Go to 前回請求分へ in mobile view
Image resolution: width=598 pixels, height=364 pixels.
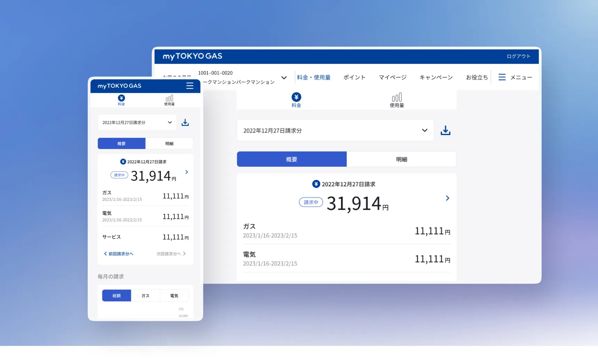pyautogui.click(x=119, y=254)
